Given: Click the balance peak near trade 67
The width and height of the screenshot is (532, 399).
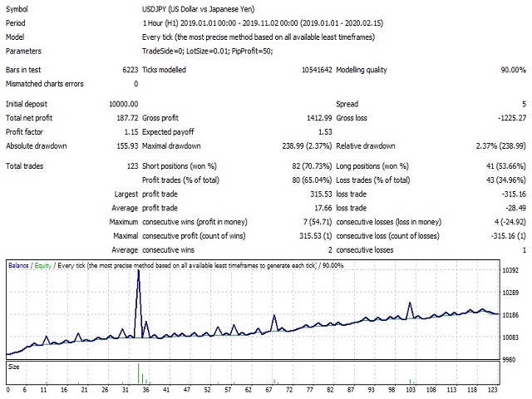Looking at the screenshot, I should [274, 316].
